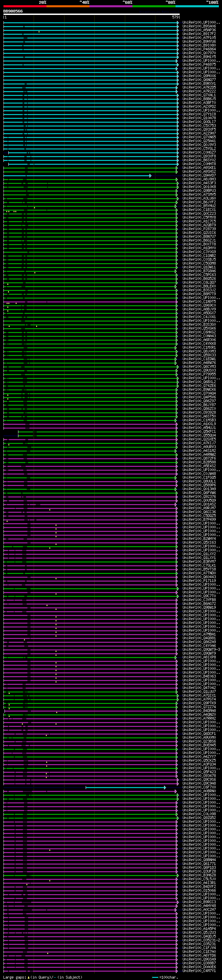This screenshot has width=222, height=980.
Task: Open hit UniRef100_Q9M0X6
Action: click(x=199, y=76)
